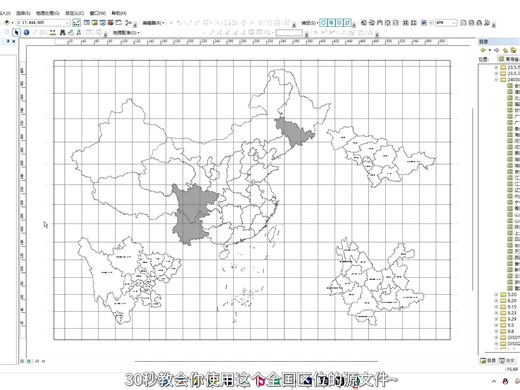The height and width of the screenshot is (390, 520).
Task: Open the 窗口(W) menu
Action: (98, 13)
